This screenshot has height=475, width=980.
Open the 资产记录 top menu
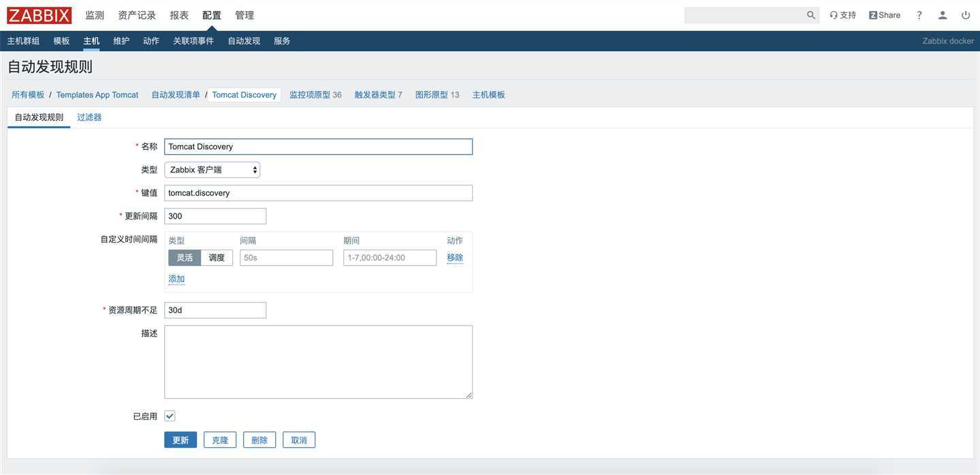click(137, 15)
